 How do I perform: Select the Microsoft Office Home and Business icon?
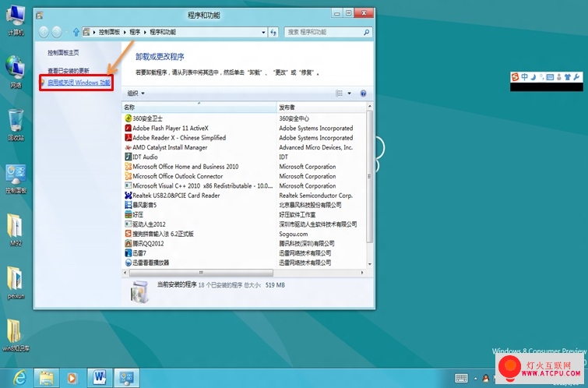[129, 167]
